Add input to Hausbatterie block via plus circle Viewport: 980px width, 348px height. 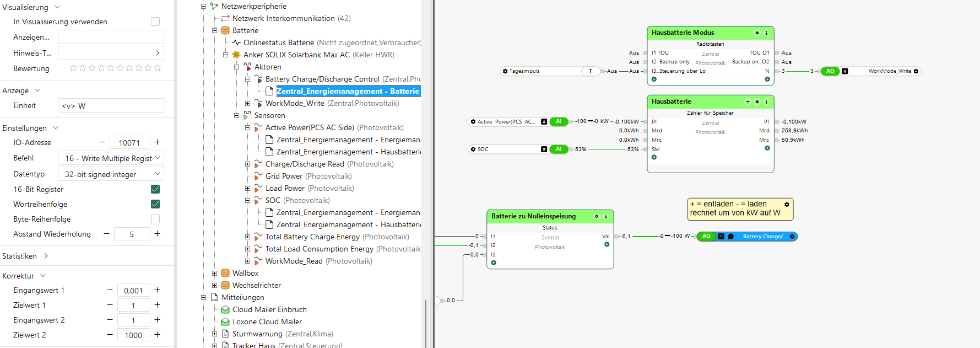coord(654,157)
